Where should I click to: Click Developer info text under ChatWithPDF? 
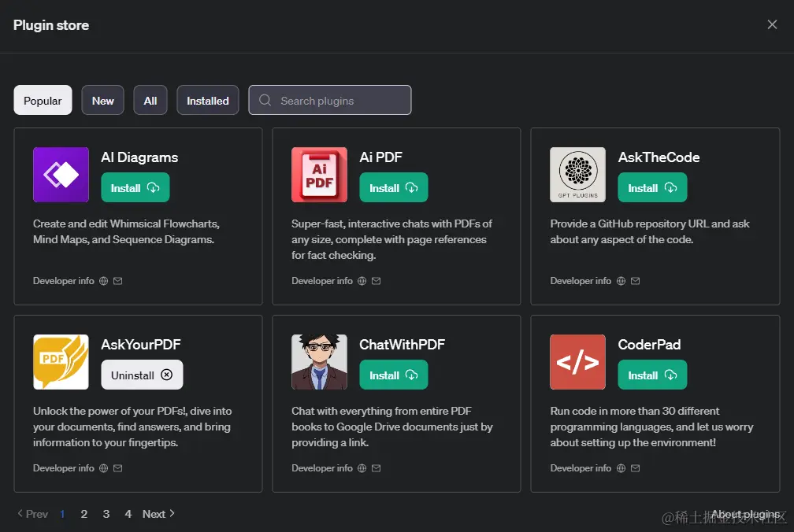tap(322, 468)
